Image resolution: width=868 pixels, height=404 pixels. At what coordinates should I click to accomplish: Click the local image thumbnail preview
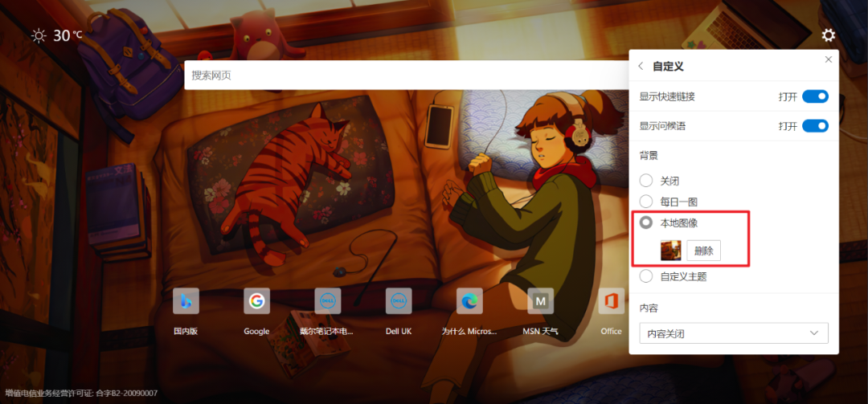tap(670, 251)
